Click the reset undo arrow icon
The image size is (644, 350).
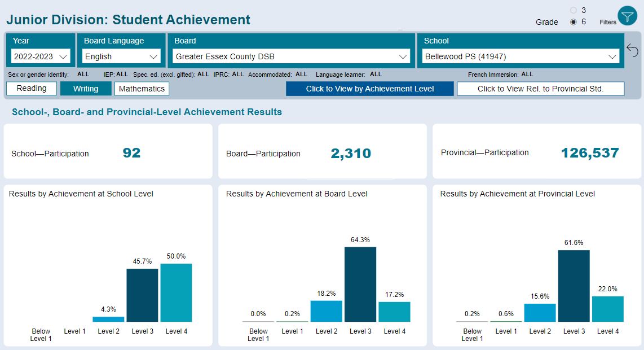coord(633,51)
